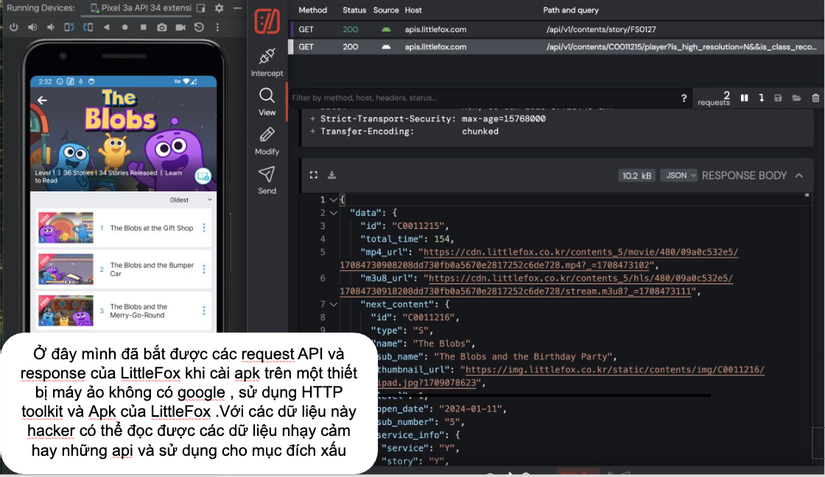This screenshot has width=825, height=477.
Task: Click the emulator power button icon
Action: pyautogui.click(x=14, y=27)
